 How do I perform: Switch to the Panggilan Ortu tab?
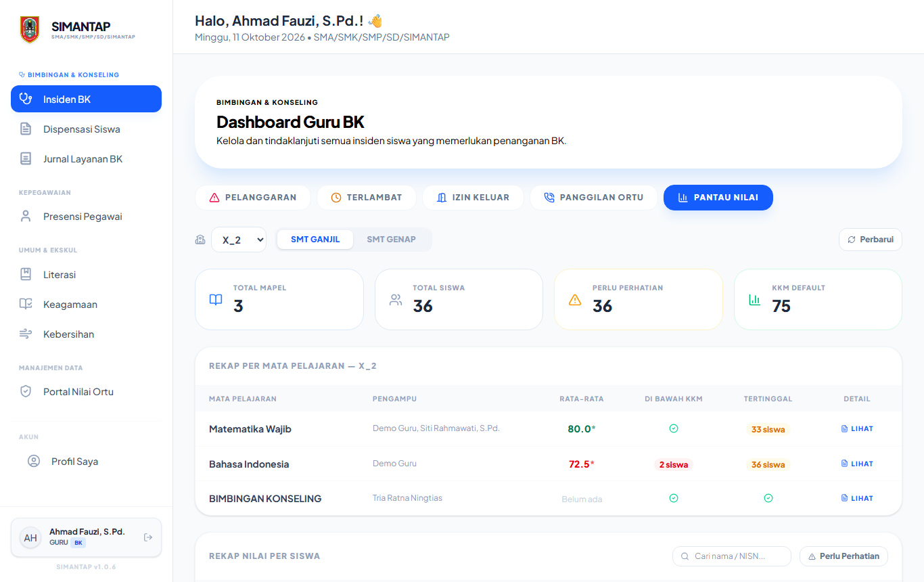tap(593, 198)
